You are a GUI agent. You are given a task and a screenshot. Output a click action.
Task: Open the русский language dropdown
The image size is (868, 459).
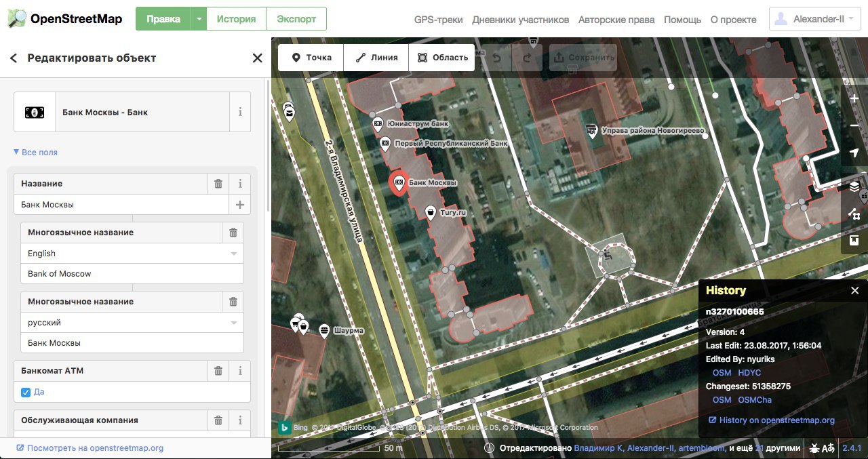tap(234, 323)
